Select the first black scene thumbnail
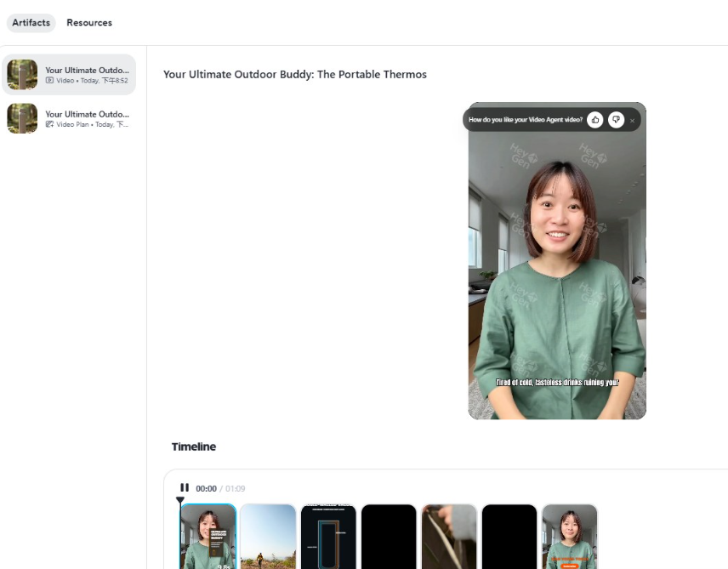 click(389, 537)
